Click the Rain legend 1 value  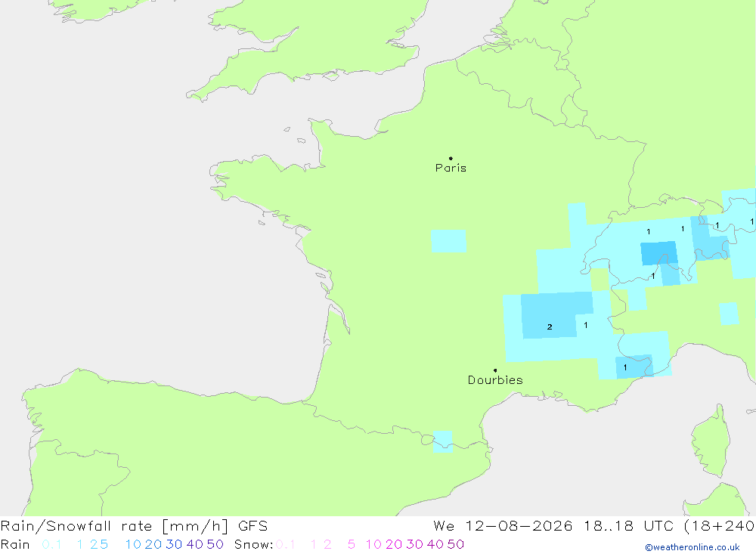[x=79, y=544]
